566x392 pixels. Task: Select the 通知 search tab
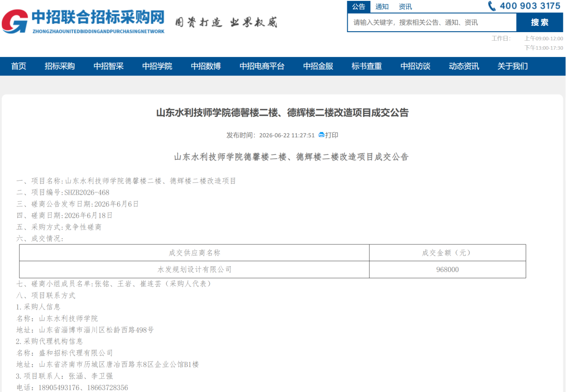(382, 7)
